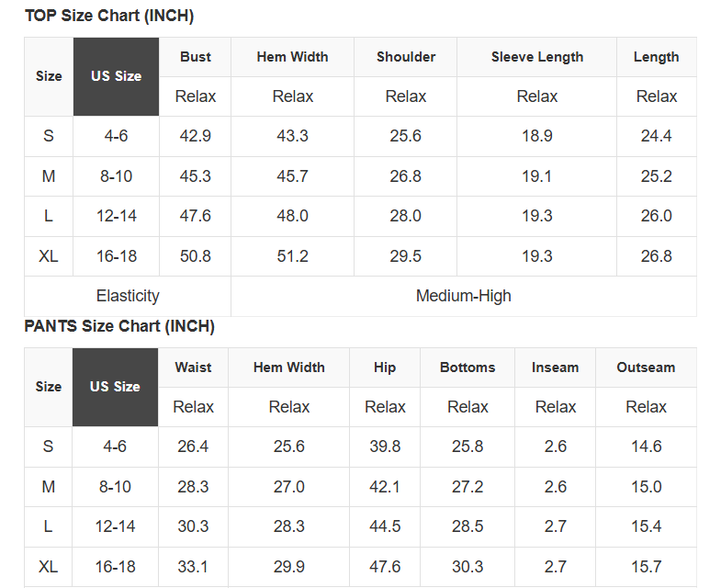Screen dimensions: 721x588
Task: Select the Bottoms column header
Action: click(468, 367)
